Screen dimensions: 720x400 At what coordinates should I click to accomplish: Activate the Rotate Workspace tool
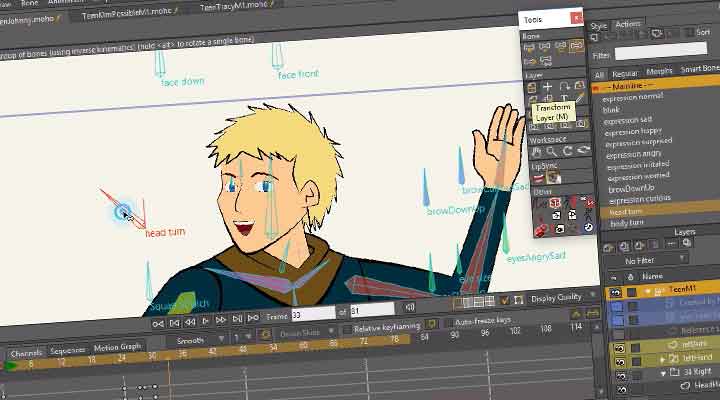click(568, 150)
